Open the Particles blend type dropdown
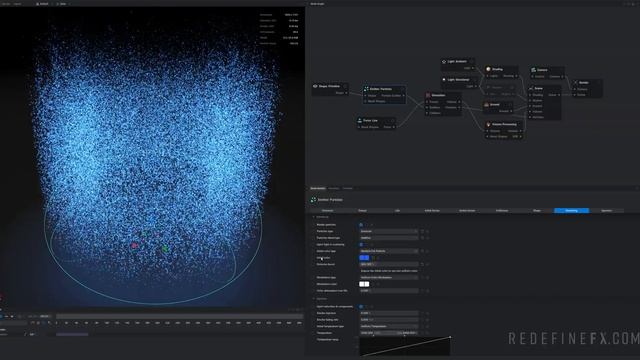 (x=389, y=238)
